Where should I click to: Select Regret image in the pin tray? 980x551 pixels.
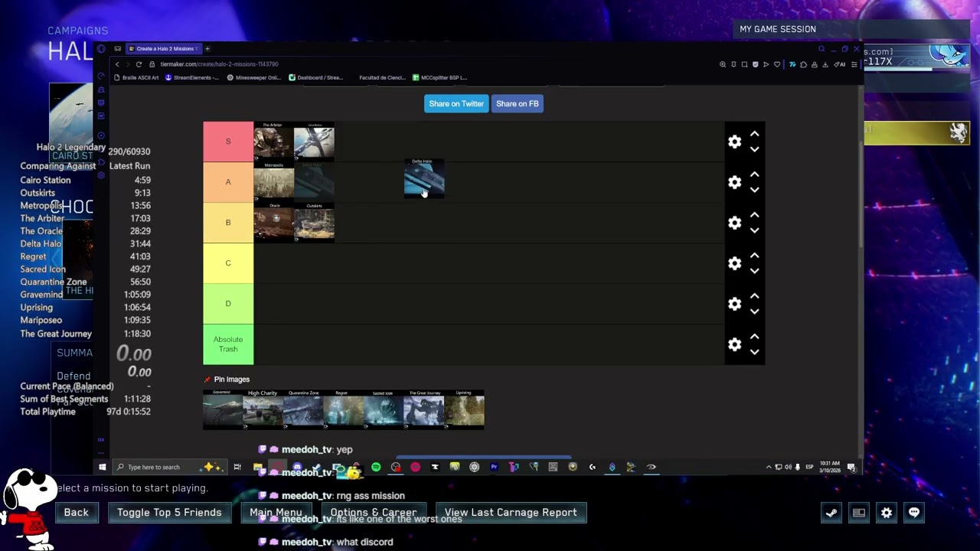pyautogui.click(x=343, y=409)
